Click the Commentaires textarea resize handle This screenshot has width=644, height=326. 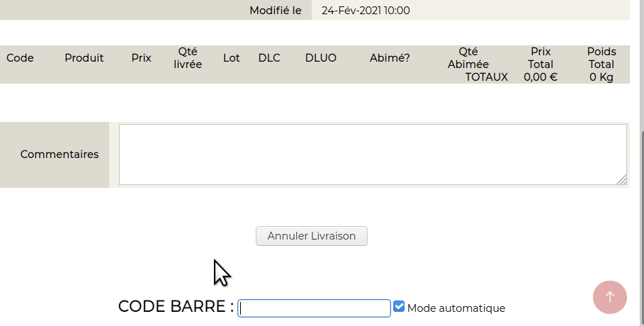(621, 180)
